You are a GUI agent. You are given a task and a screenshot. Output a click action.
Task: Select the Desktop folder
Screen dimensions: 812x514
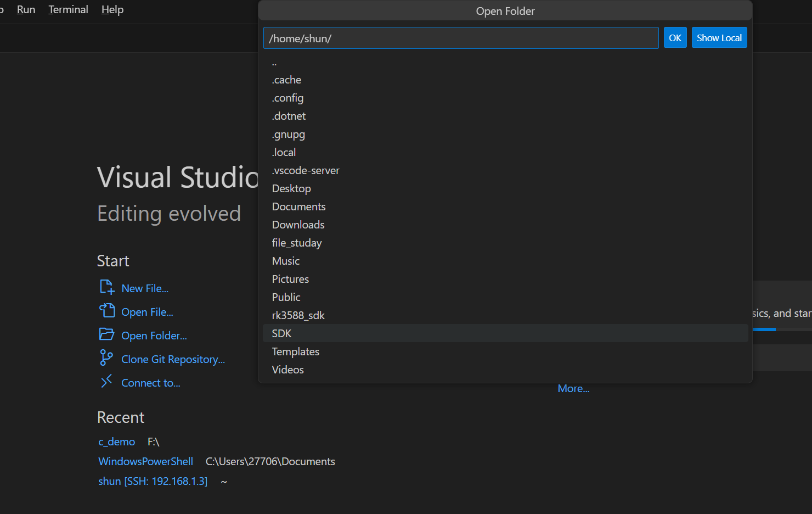[505, 188]
